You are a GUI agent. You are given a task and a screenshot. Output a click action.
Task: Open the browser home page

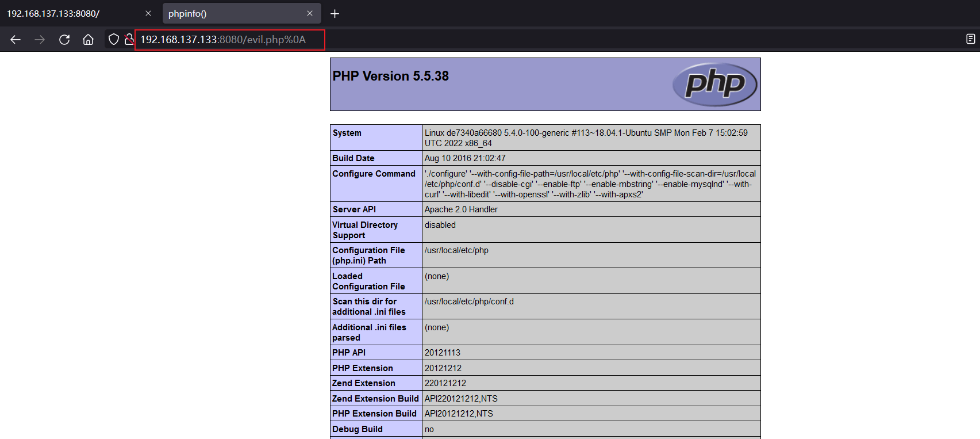pyautogui.click(x=88, y=40)
